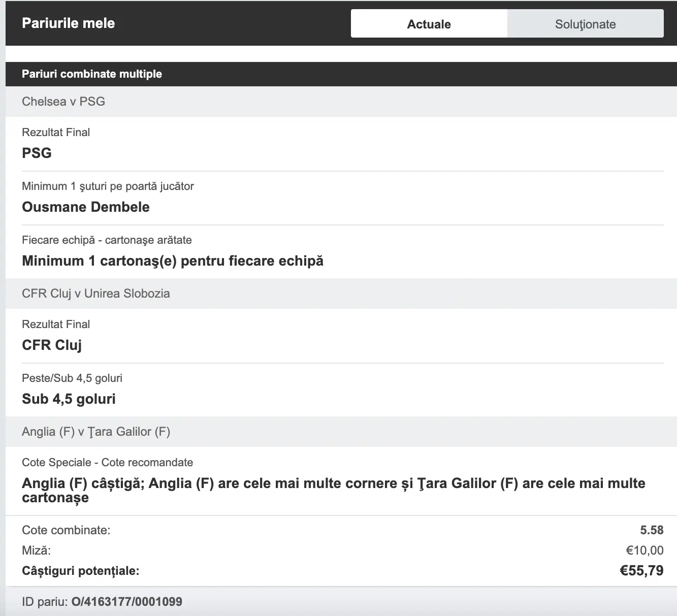Open the Anglia (F) v Țara Galilor (F) row
The width and height of the screenshot is (677, 616).
pyautogui.click(x=341, y=432)
